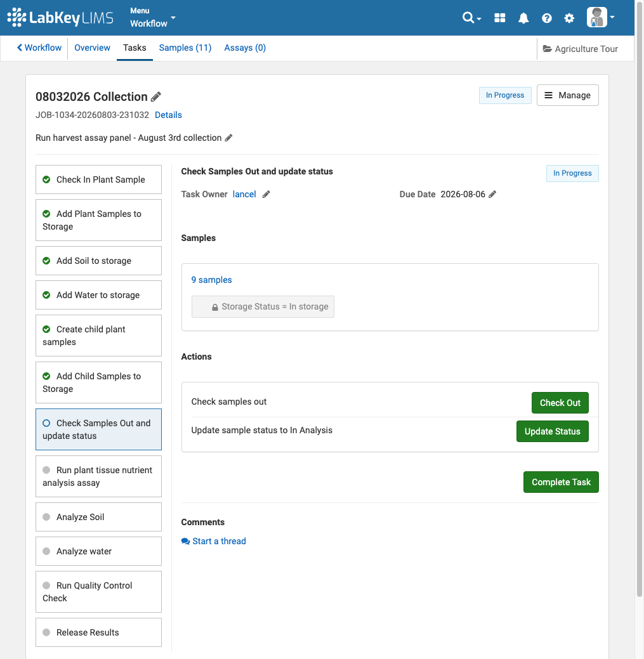Click open circle on Check Samples Out task

[47, 423]
